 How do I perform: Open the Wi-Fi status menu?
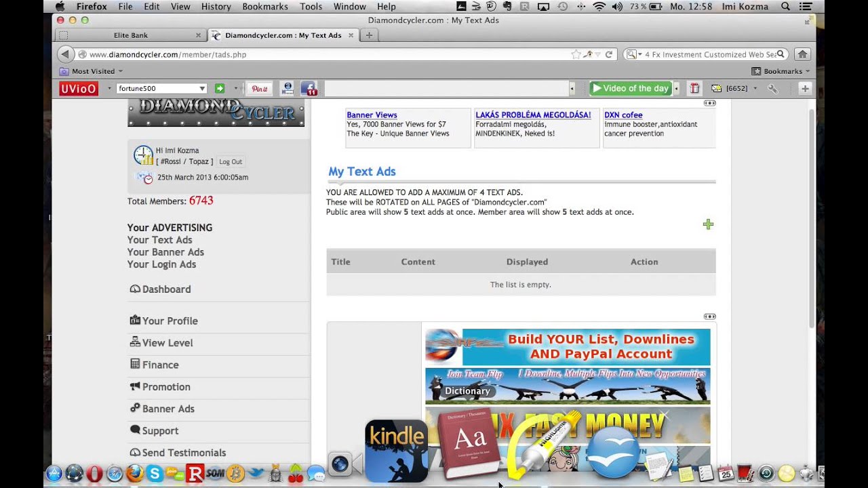[x=599, y=6]
